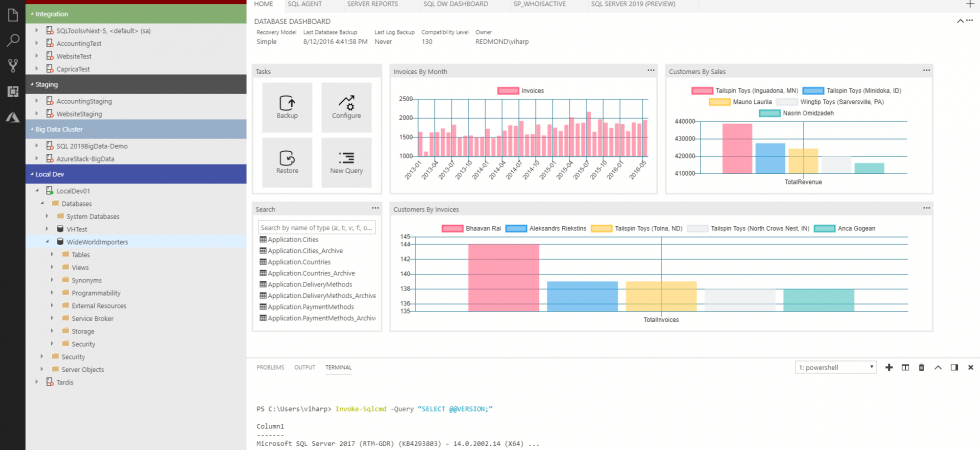
Task: Switch to the SQL Agent tab
Action: click(304, 4)
